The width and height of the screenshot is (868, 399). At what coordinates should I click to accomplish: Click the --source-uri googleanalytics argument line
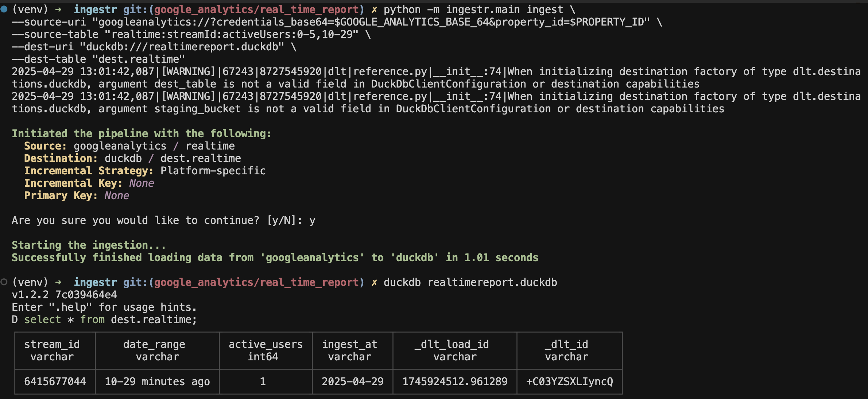pos(337,22)
